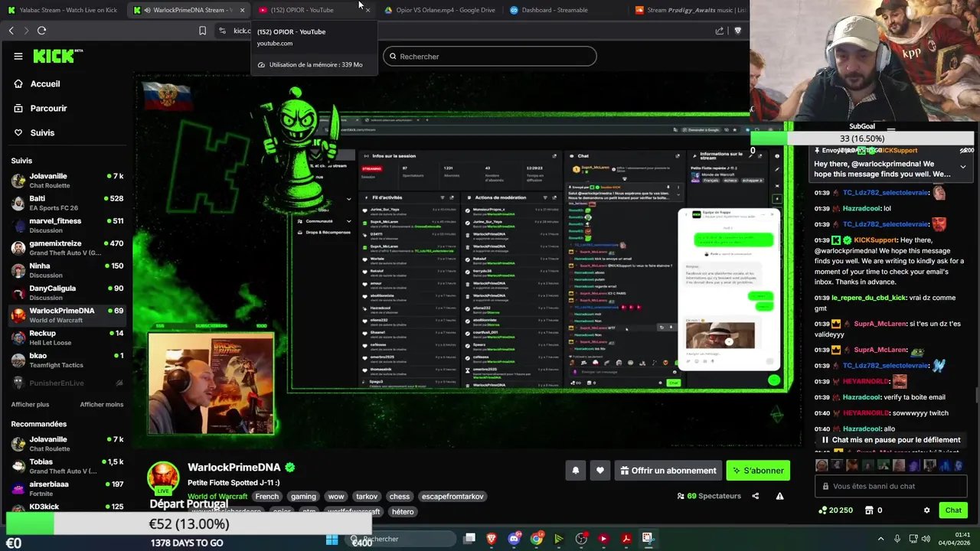The width and height of the screenshot is (980, 551).
Task: Open airserbiaaa in Recommandées list
Action: (x=67, y=488)
